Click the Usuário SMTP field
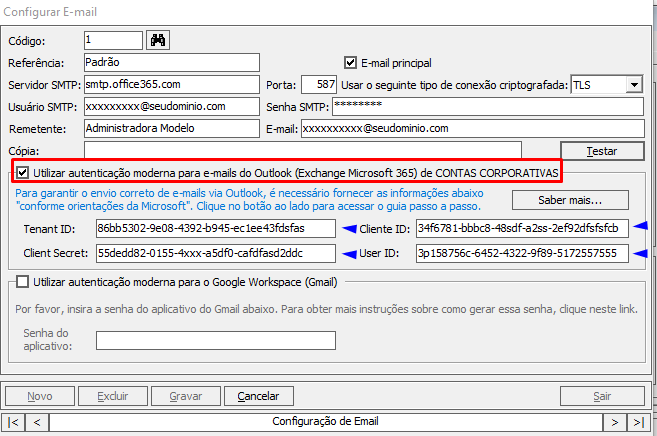The image size is (657, 436). pos(172,107)
